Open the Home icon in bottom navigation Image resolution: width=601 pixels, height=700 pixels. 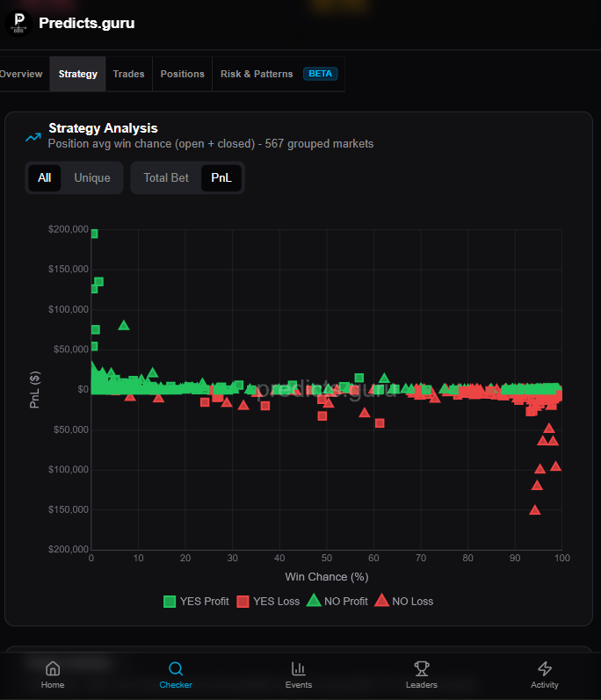click(53, 668)
